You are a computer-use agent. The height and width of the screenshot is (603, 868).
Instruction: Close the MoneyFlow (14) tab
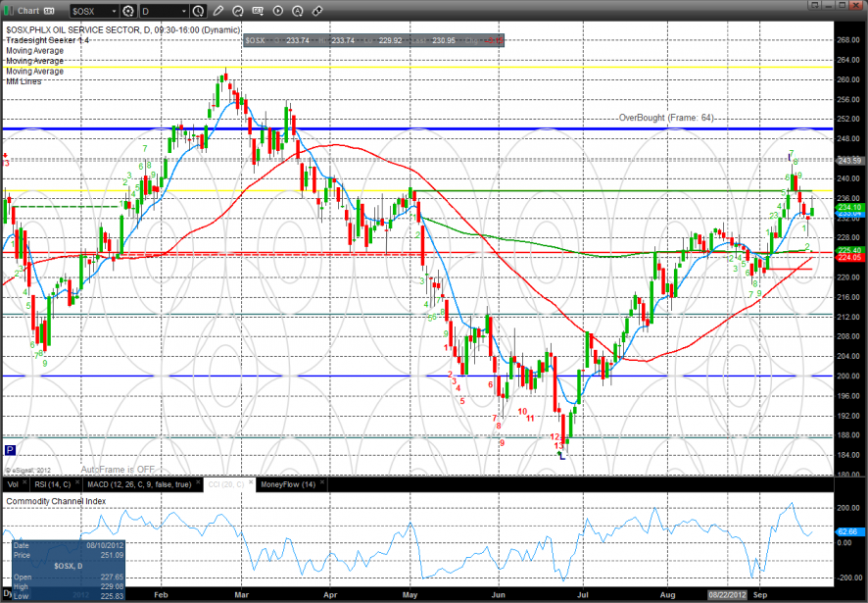[322, 482]
